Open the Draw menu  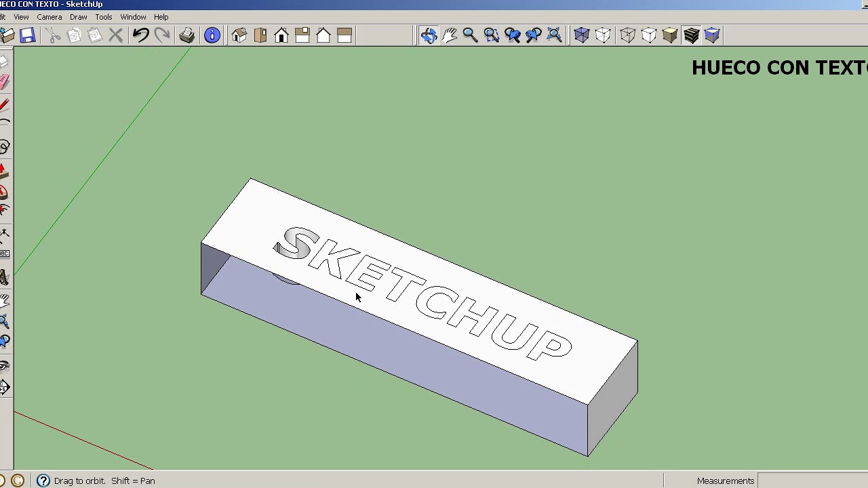tap(79, 17)
